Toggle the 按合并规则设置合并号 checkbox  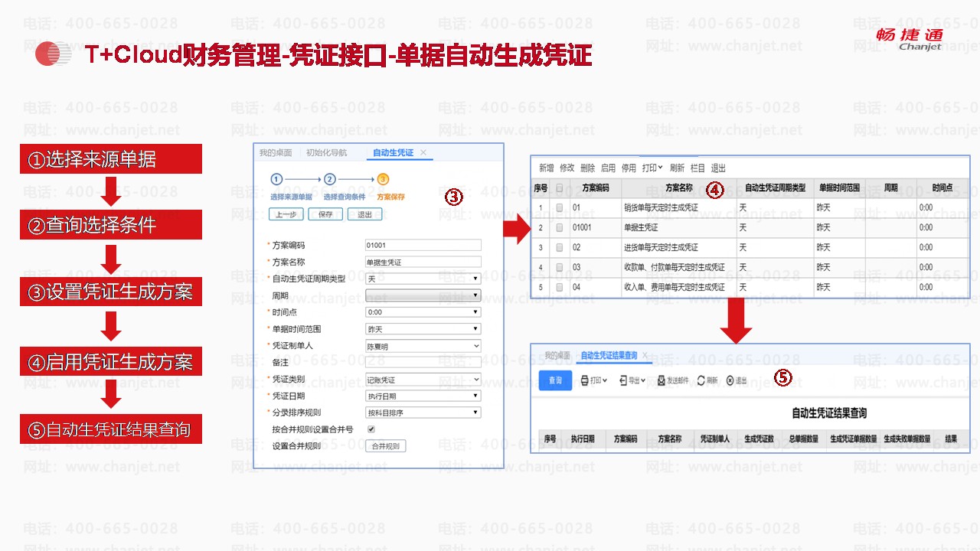pyautogui.click(x=371, y=429)
